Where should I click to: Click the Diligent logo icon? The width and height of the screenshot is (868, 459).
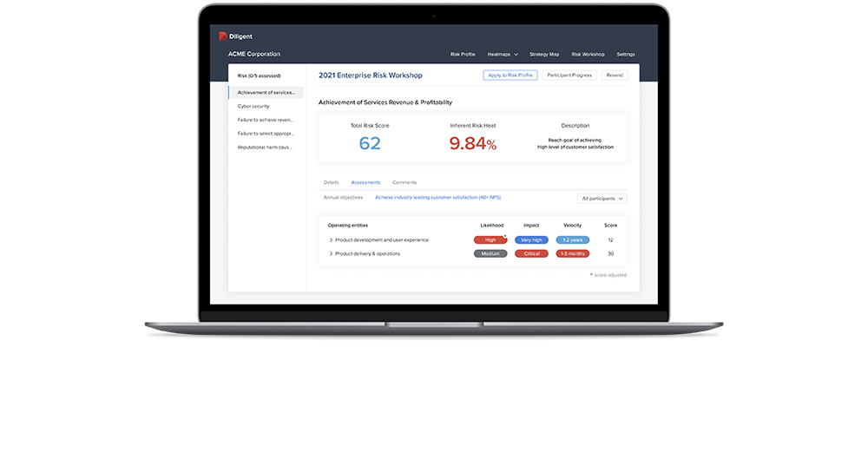pyautogui.click(x=223, y=36)
